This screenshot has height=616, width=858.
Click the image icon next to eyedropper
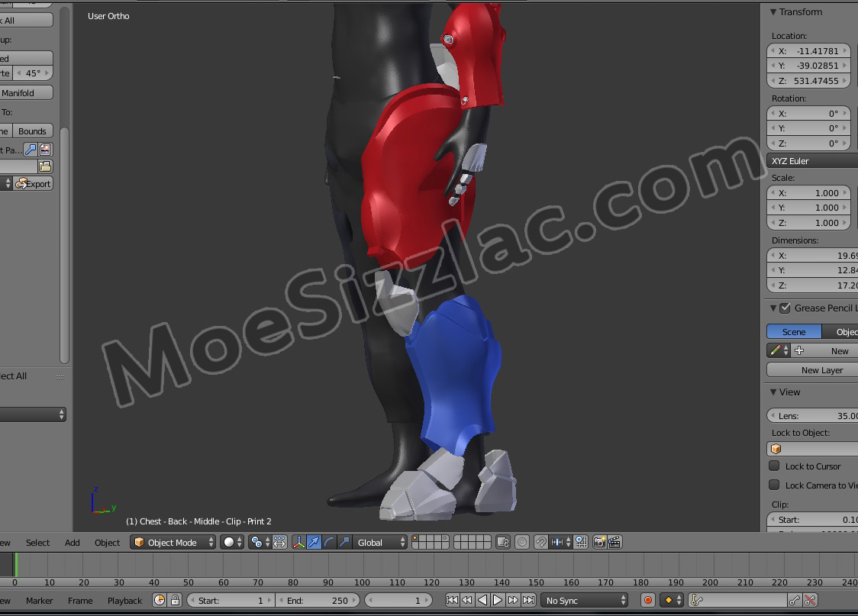45,150
